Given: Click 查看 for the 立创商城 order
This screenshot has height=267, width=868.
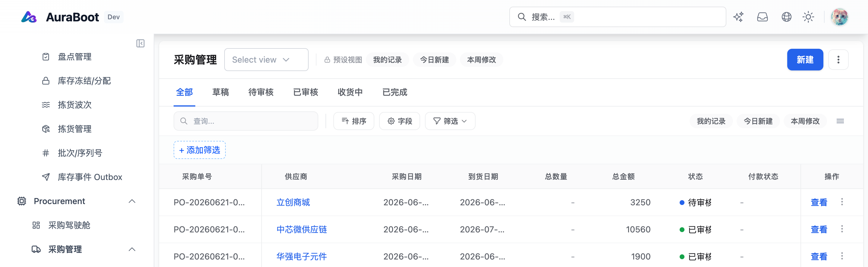Looking at the screenshot, I should point(819,202).
